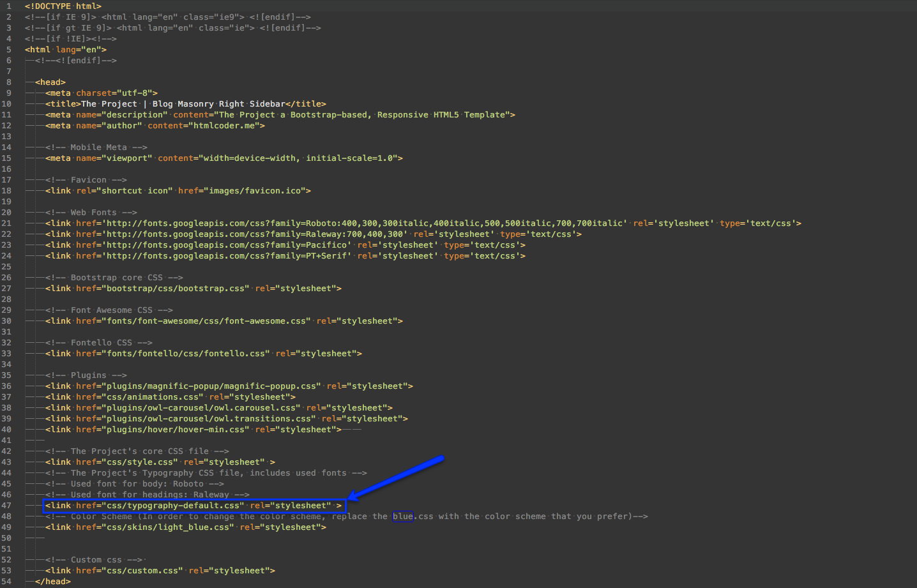This screenshot has height=588, width=917.
Task: Click images/favicon.ico href value
Action: click(245, 191)
